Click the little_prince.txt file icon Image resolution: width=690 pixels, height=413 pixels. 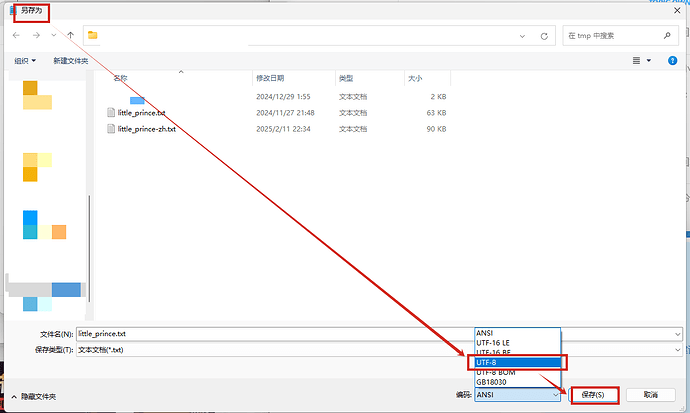(111, 113)
